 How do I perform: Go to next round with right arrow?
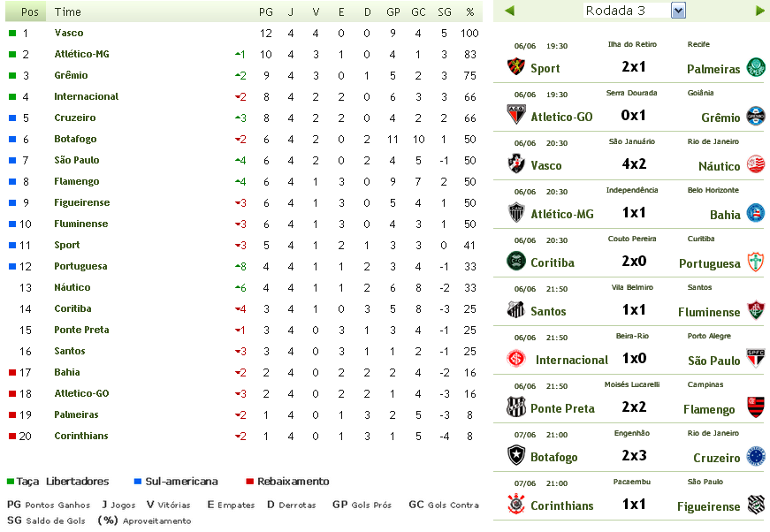pos(760,11)
